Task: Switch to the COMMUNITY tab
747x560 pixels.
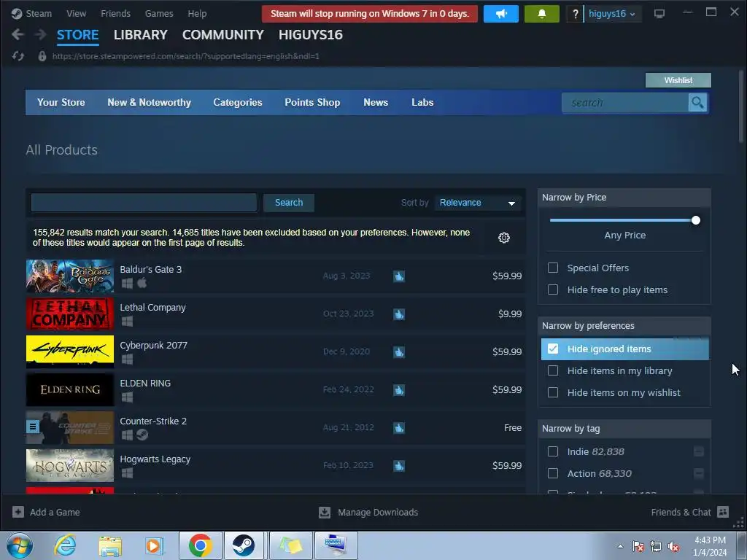Action: (x=223, y=35)
